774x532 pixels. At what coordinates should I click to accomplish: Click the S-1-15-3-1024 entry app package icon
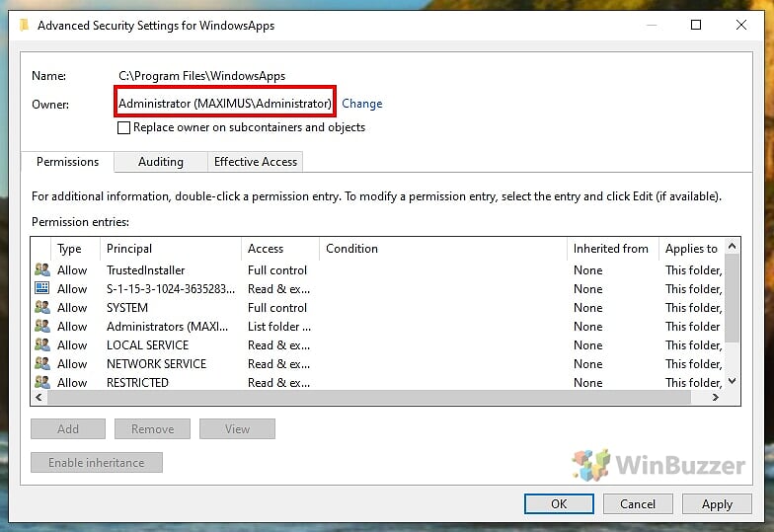tap(42, 288)
